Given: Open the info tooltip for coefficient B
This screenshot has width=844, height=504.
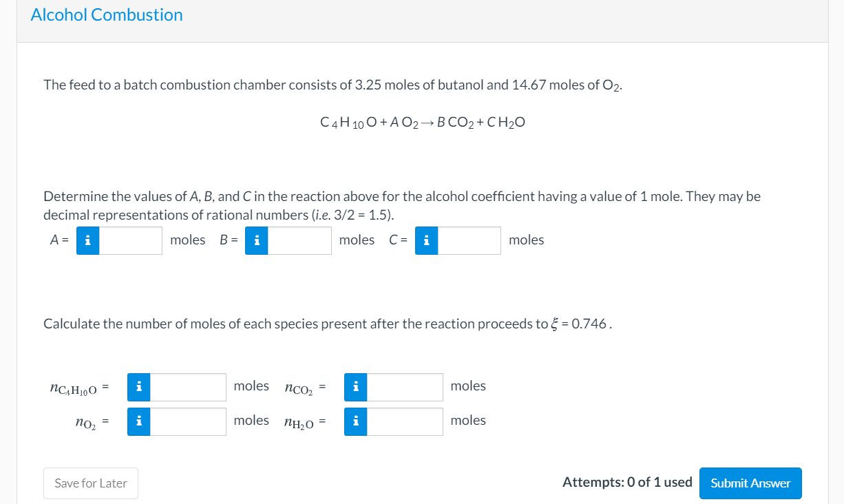Looking at the screenshot, I should pos(256,240).
